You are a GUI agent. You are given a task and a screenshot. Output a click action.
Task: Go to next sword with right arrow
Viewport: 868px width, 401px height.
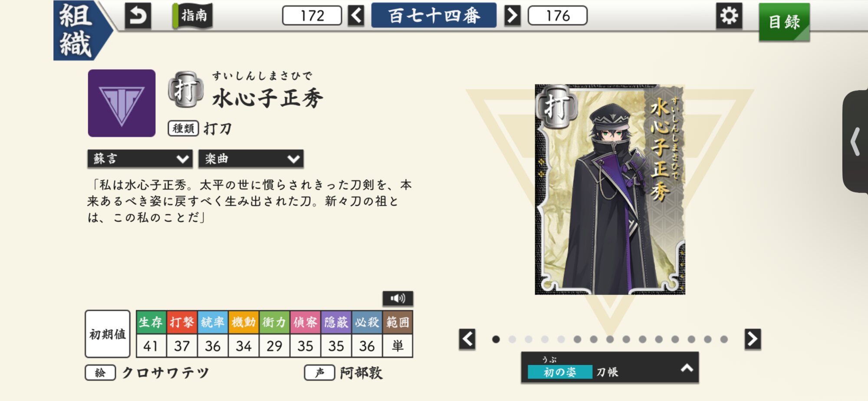(512, 16)
